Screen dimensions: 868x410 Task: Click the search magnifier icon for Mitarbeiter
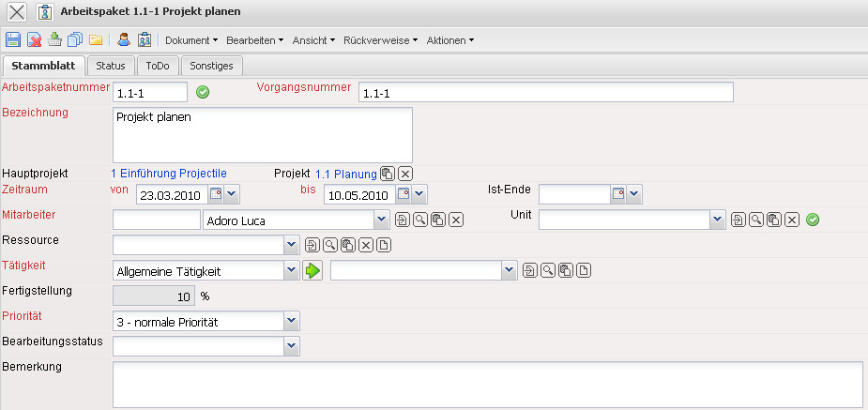420,220
